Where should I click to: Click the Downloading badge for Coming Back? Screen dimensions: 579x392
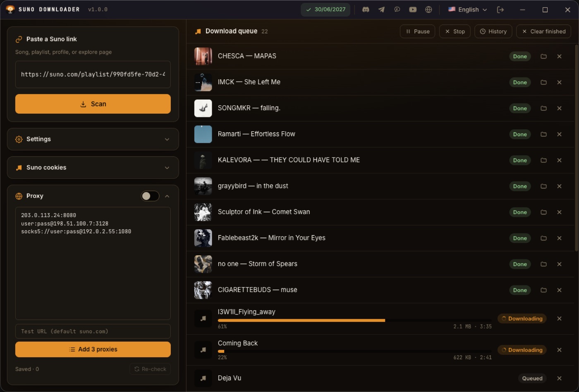pyautogui.click(x=522, y=350)
